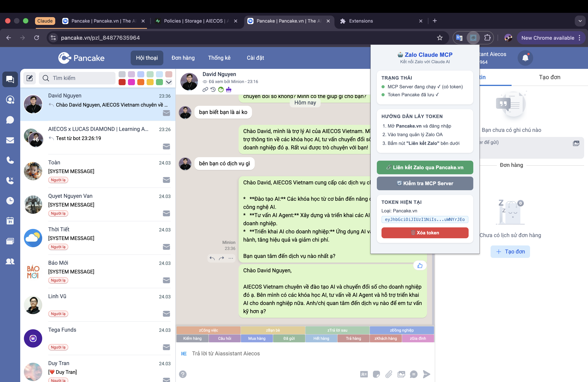Screen dimensions: 588x382
Task: Open the clock history sidebar icon
Action: [x=10, y=201]
